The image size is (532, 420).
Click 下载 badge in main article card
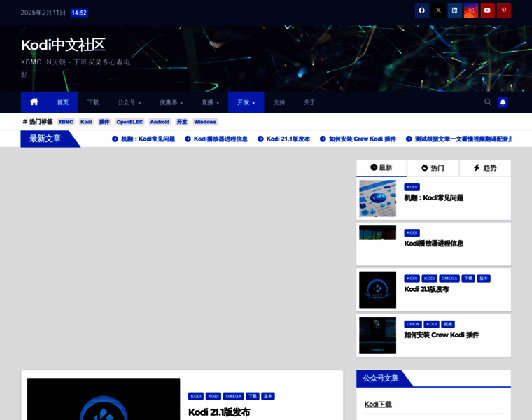[x=253, y=396]
